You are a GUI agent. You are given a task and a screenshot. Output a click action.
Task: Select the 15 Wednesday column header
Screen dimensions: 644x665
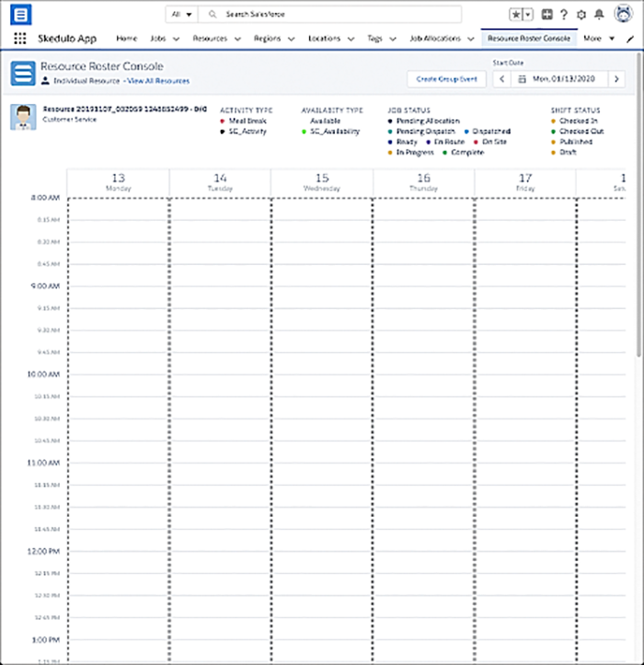pos(322,182)
